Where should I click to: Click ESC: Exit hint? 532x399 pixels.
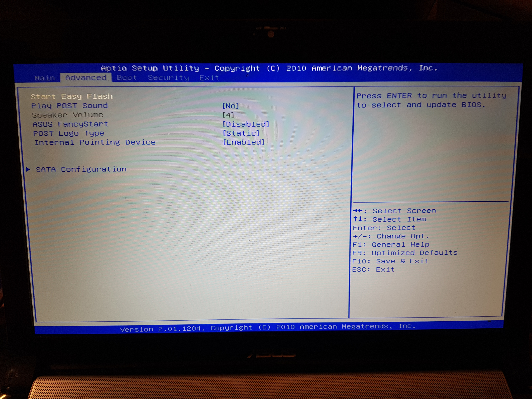(373, 269)
